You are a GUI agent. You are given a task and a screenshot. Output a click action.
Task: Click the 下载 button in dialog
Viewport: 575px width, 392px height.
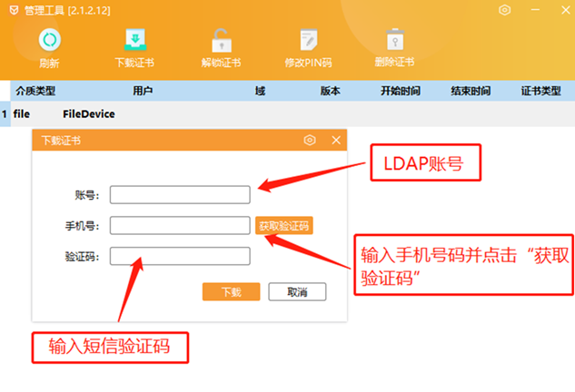coord(231,291)
